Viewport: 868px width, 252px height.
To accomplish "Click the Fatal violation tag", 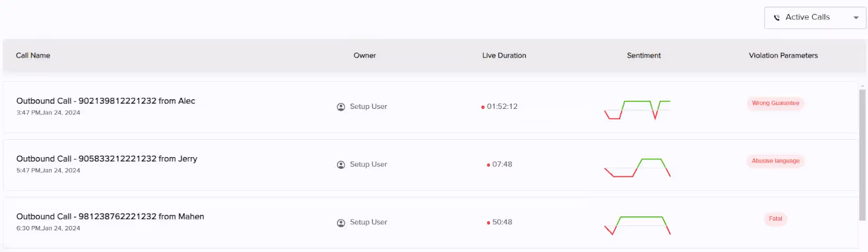I will [x=775, y=219].
